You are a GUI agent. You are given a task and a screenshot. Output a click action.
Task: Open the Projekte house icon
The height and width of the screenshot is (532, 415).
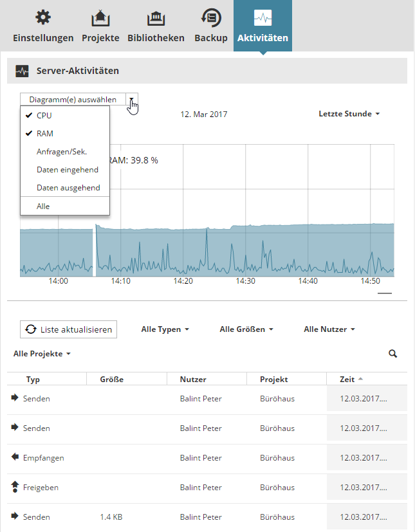click(x=100, y=17)
